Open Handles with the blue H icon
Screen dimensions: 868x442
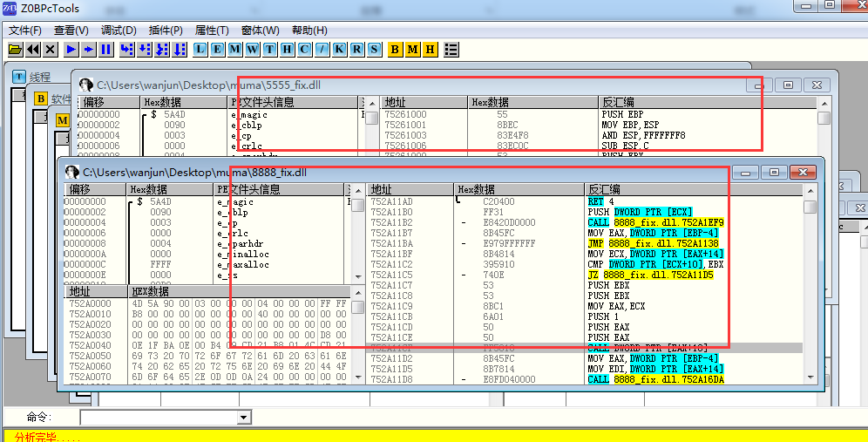pyautogui.click(x=288, y=50)
